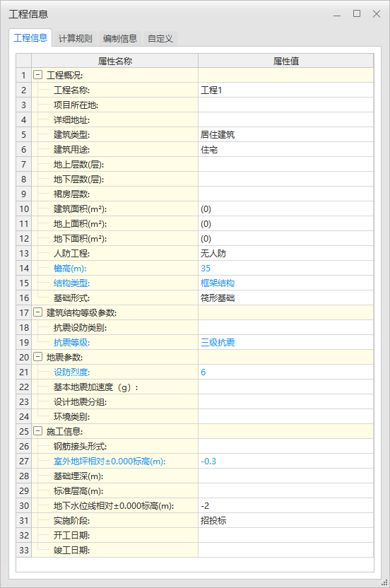Select the 建筑用途 value 住宅

click(285, 149)
